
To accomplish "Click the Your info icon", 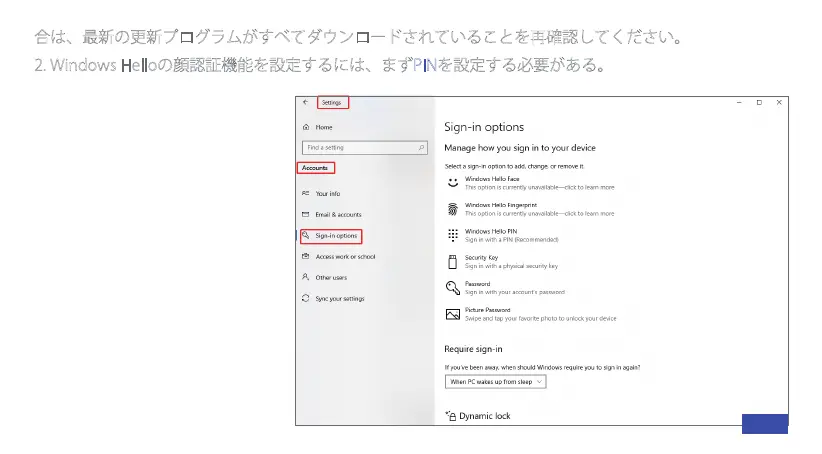I will [306, 193].
